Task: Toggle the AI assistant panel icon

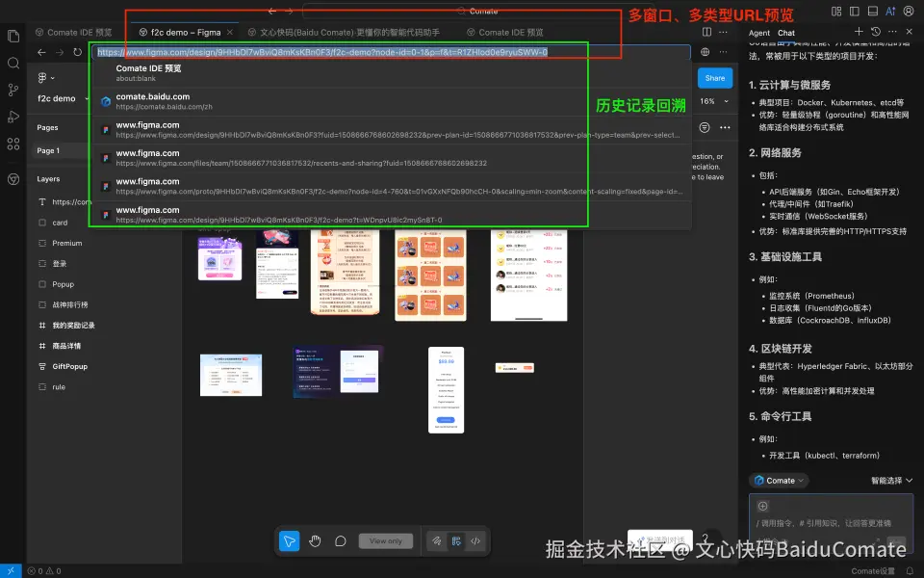Action: click(x=890, y=12)
